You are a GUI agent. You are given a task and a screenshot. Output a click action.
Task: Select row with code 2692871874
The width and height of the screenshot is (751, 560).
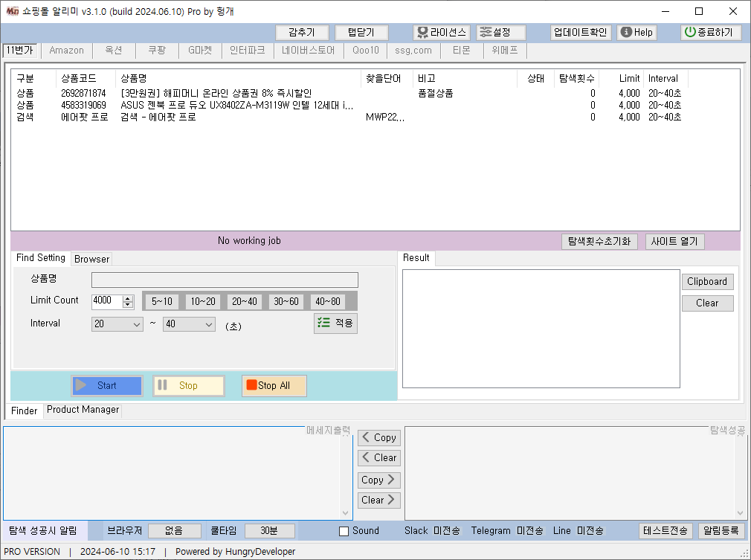point(349,93)
